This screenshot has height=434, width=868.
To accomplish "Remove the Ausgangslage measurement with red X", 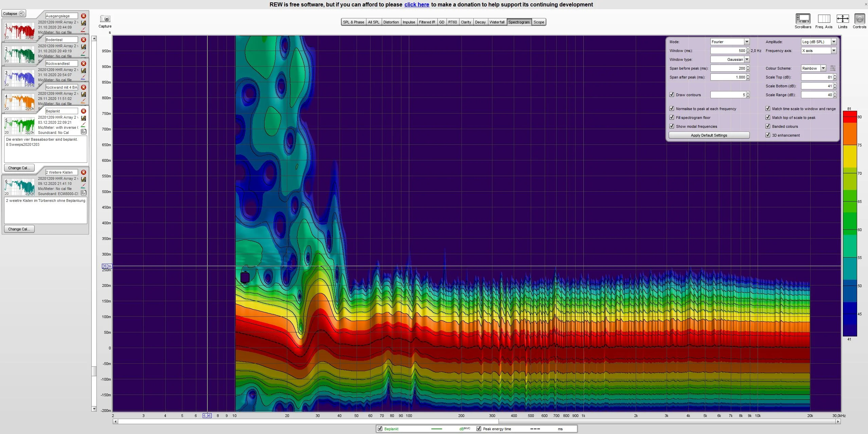I will pyautogui.click(x=84, y=16).
